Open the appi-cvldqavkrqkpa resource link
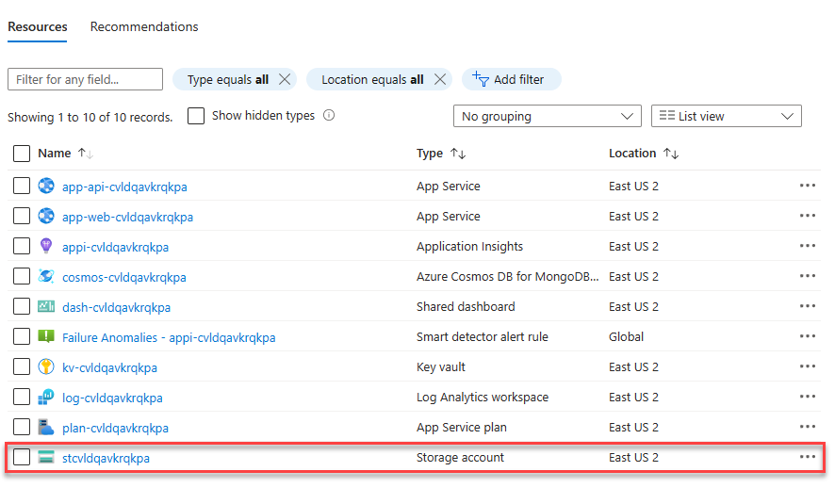 click(x=116, y=247)
